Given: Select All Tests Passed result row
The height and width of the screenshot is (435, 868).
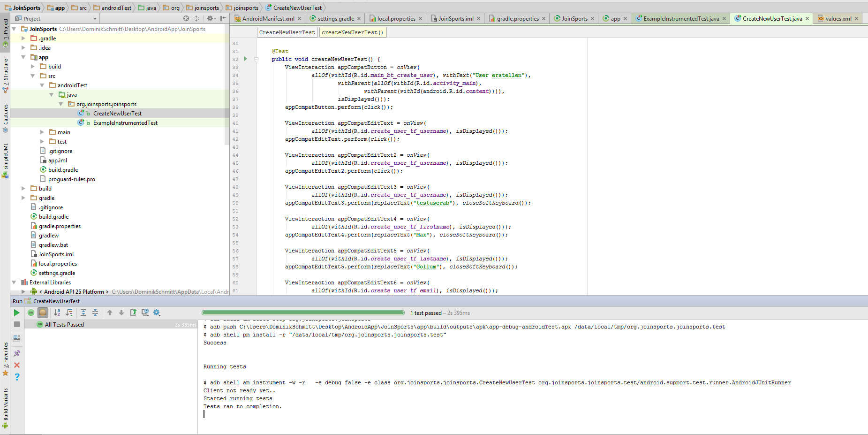Looking at the screenshot, I should 111,325.
